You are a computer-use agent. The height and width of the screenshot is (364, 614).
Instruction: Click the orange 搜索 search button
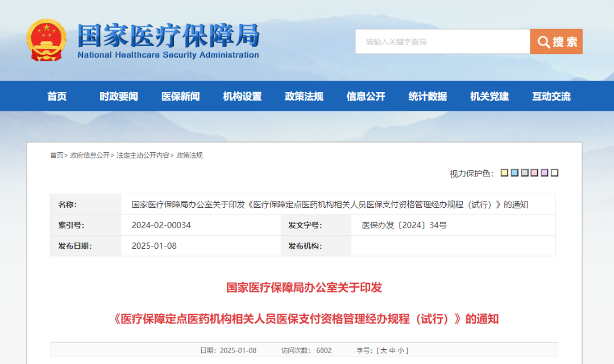[x=556, y=41]
